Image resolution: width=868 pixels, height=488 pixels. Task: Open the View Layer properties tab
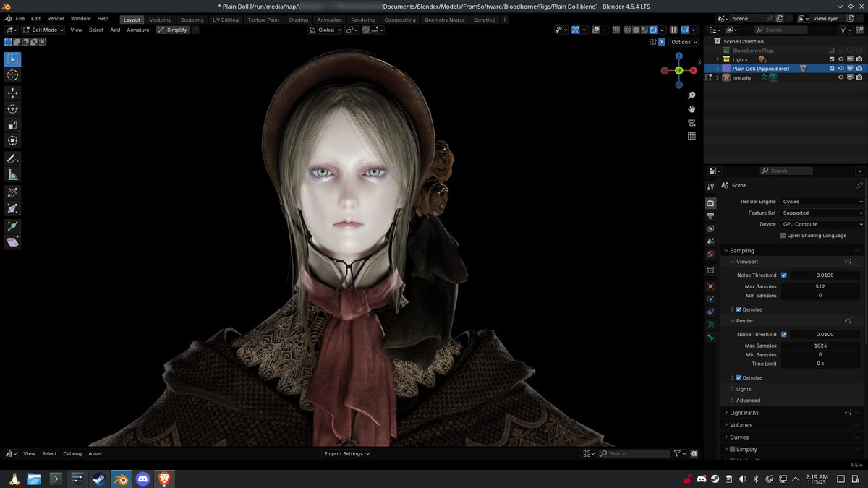click(x=710, y=228)
